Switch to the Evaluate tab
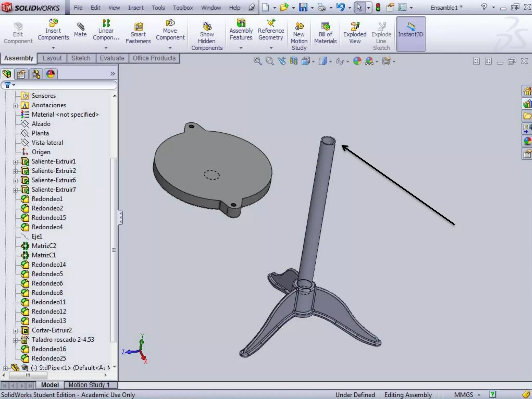 tap(112, 58)
